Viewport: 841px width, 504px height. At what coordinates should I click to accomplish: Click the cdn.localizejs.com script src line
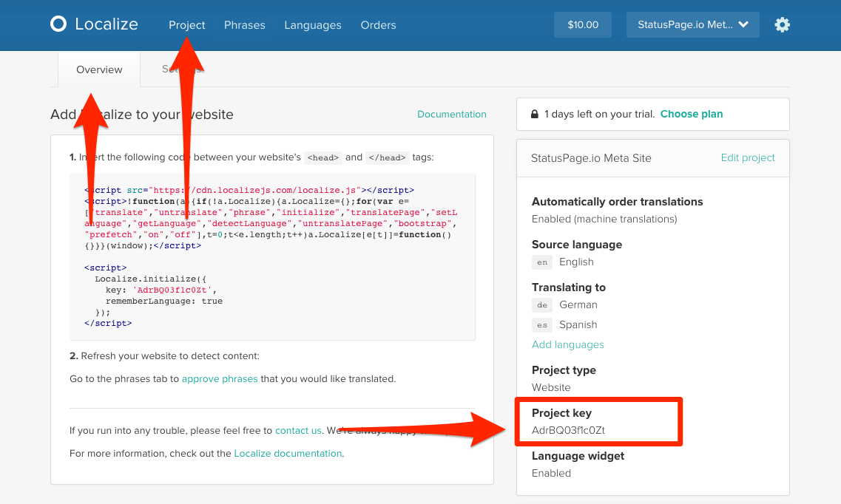tap(249, 190)
